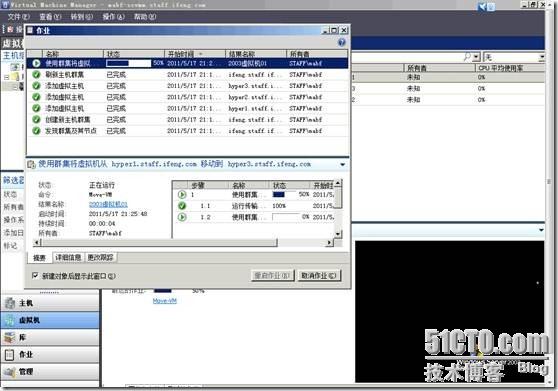Click the 步骤 column header in the steps list
Viewport: 558px width, 391px height.
pyautogui.click(x=208, y=185)
